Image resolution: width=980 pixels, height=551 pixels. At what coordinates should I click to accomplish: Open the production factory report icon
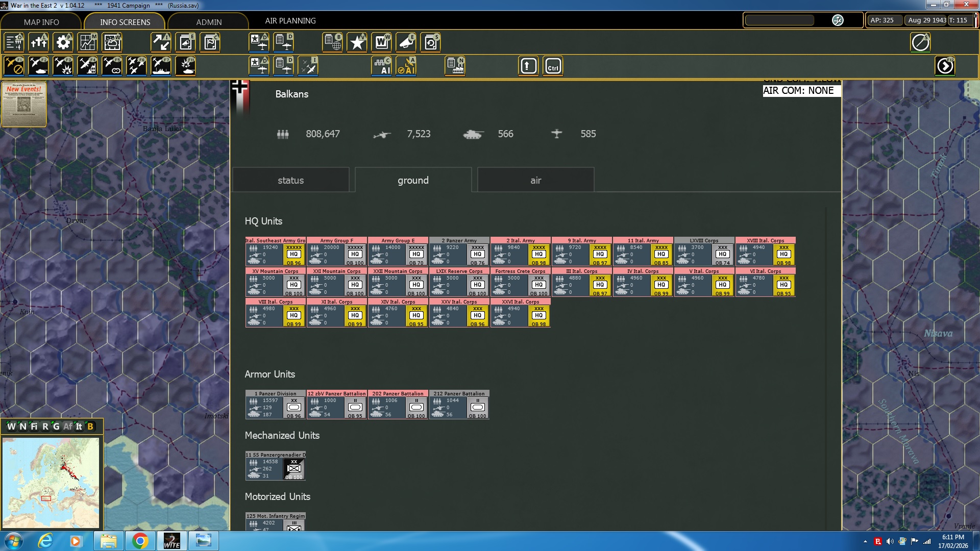455,66
